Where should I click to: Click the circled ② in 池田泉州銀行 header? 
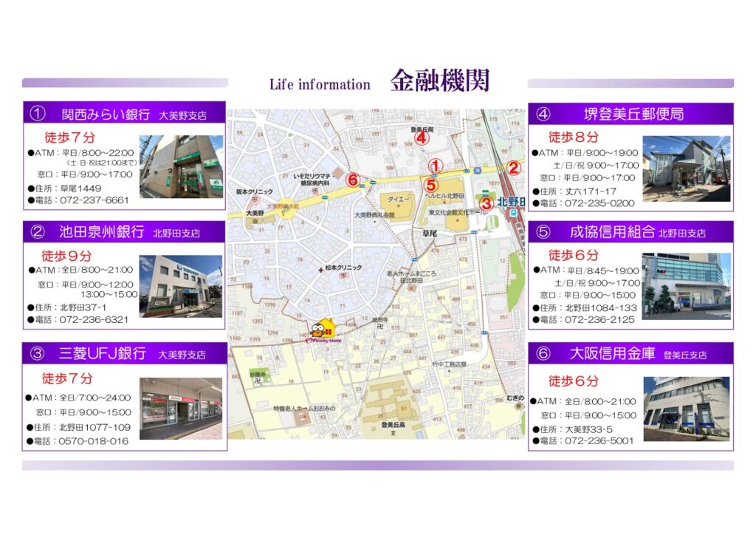38,232
